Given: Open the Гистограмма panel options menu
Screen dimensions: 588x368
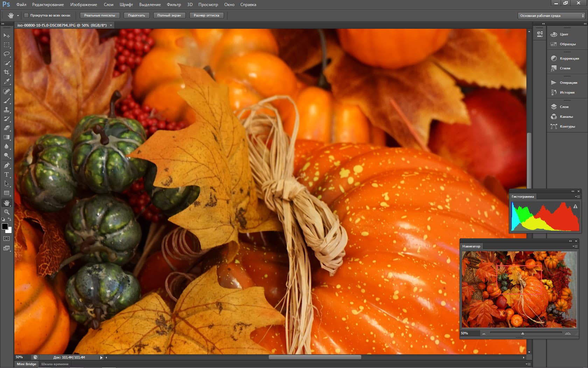Looking at the screenshot, I should [x=577, y=197].
